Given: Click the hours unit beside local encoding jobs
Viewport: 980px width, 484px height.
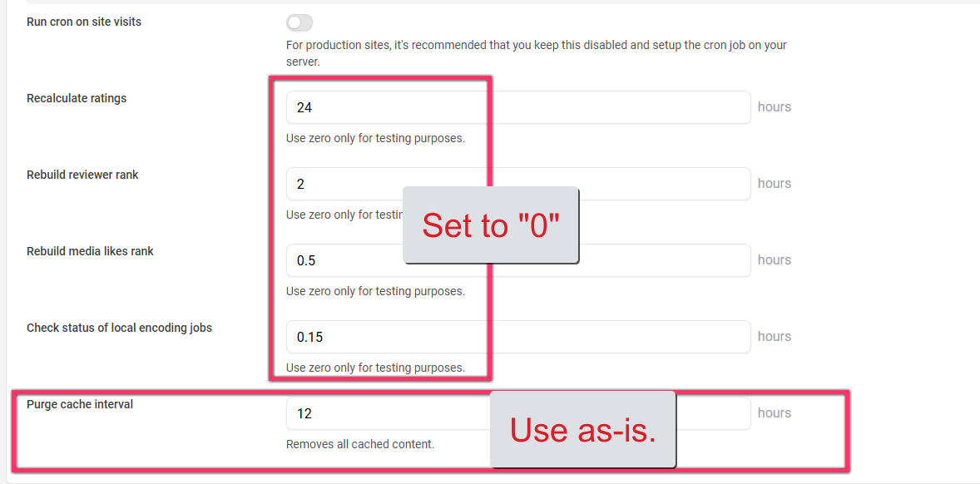Looking at the screenshot, I should coord(775,336).
